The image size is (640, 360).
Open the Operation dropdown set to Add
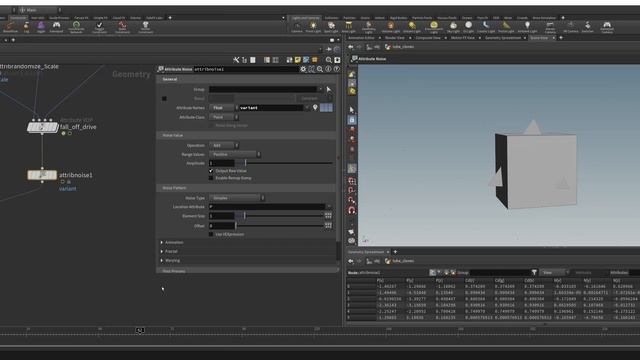point(224,145)
